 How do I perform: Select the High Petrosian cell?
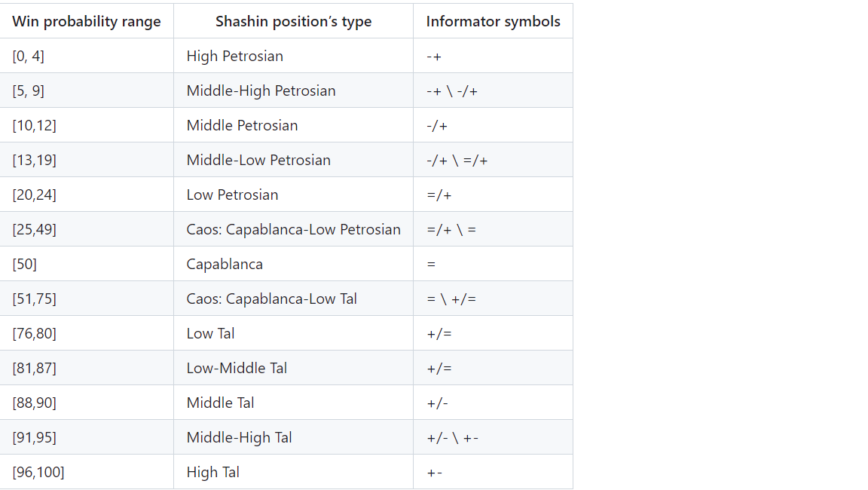[293, 56]
